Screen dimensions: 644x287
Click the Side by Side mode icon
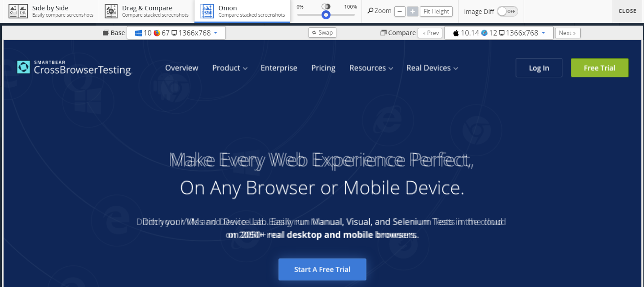18,11
